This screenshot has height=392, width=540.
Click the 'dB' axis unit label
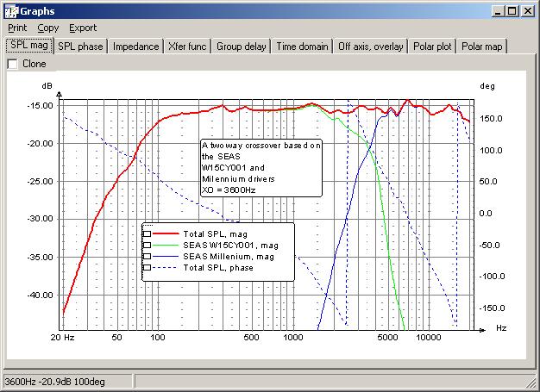(47, 85)
